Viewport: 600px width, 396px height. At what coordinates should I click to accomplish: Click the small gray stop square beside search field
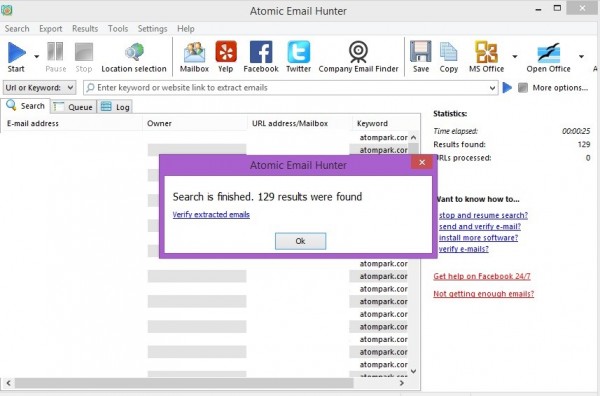[x=523, y=88]
